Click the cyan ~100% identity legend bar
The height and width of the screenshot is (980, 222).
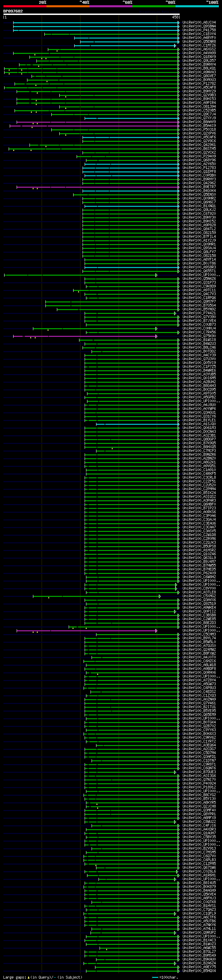(197, 6)
